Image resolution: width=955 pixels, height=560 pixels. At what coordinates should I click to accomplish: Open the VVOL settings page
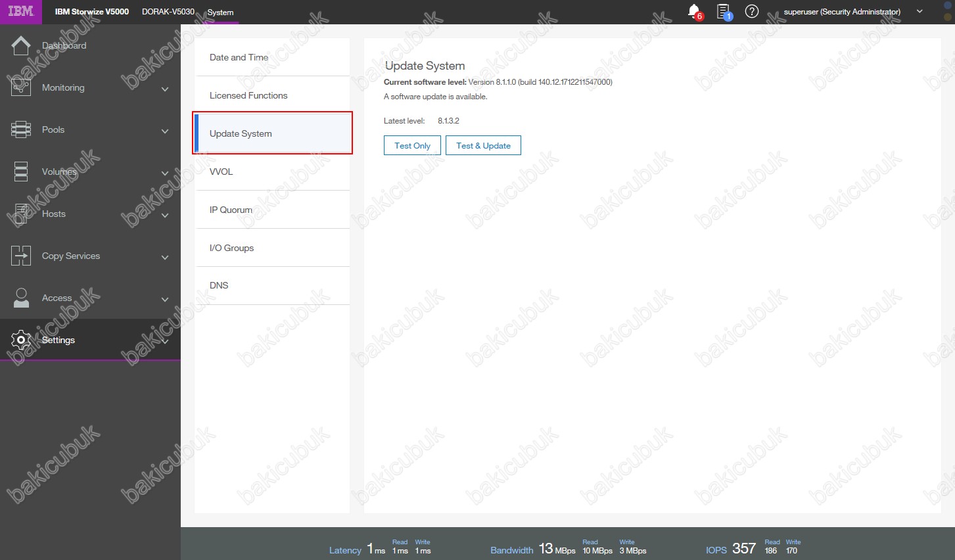tap(272, 172)
